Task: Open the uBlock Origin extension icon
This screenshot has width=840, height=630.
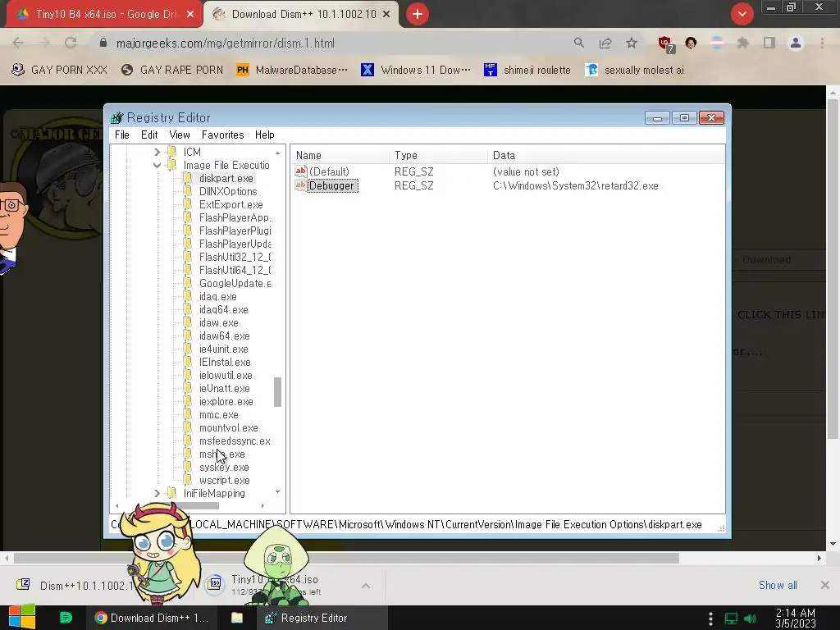Action: coord(666,44)
